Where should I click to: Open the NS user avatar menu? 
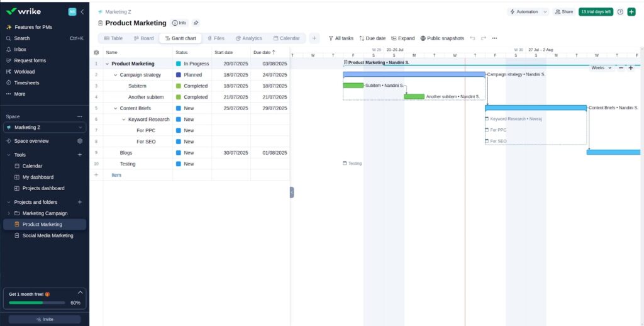pos(72,12)
